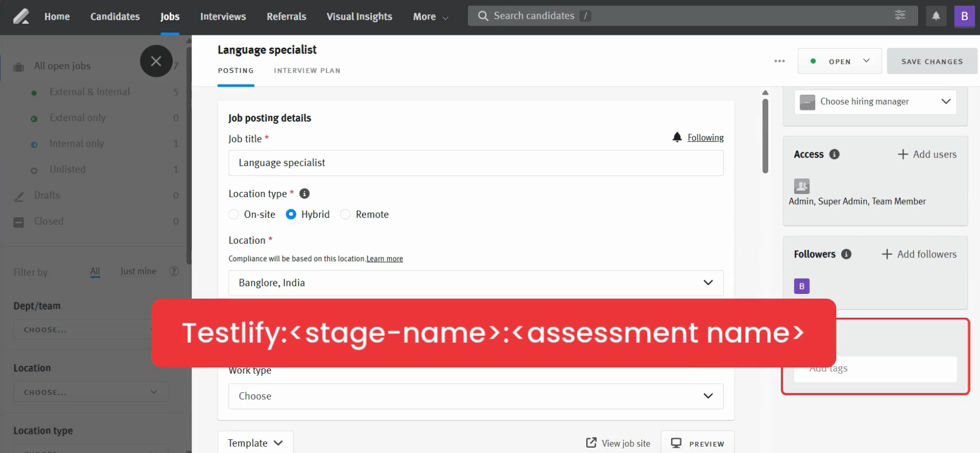Select On-site location type

(x=233, y=215)
